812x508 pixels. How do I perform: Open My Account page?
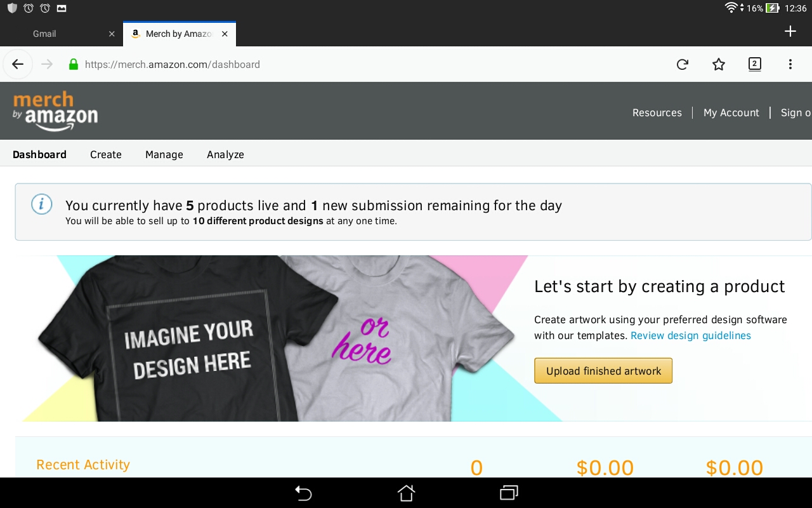[731, 112]
